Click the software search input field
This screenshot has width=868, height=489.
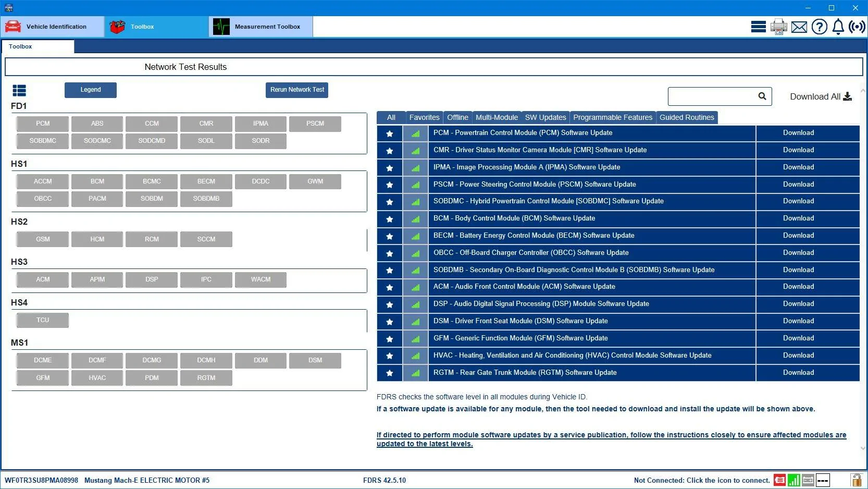coord(712,96)
